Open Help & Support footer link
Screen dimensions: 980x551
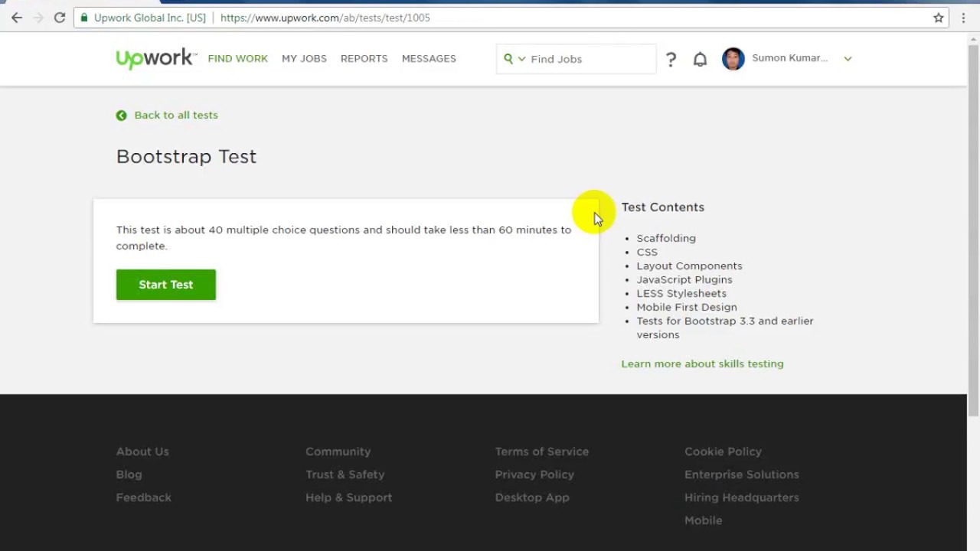pos(348,497)
